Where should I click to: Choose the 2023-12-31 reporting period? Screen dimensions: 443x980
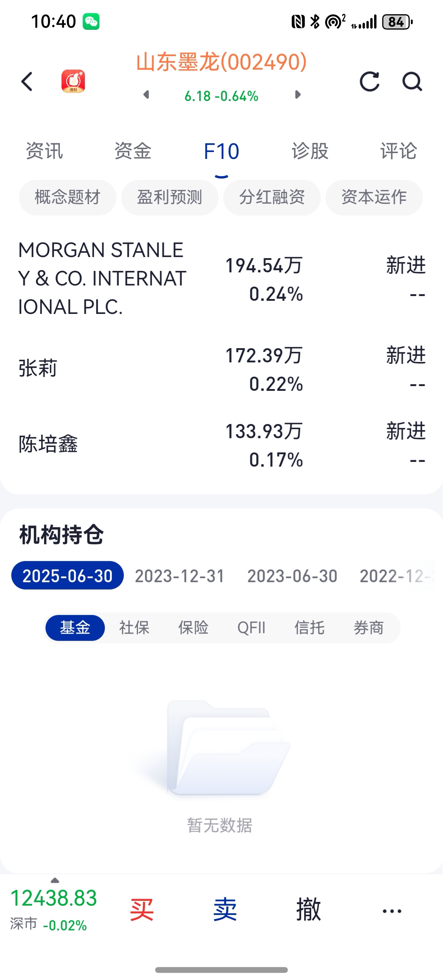180,576
